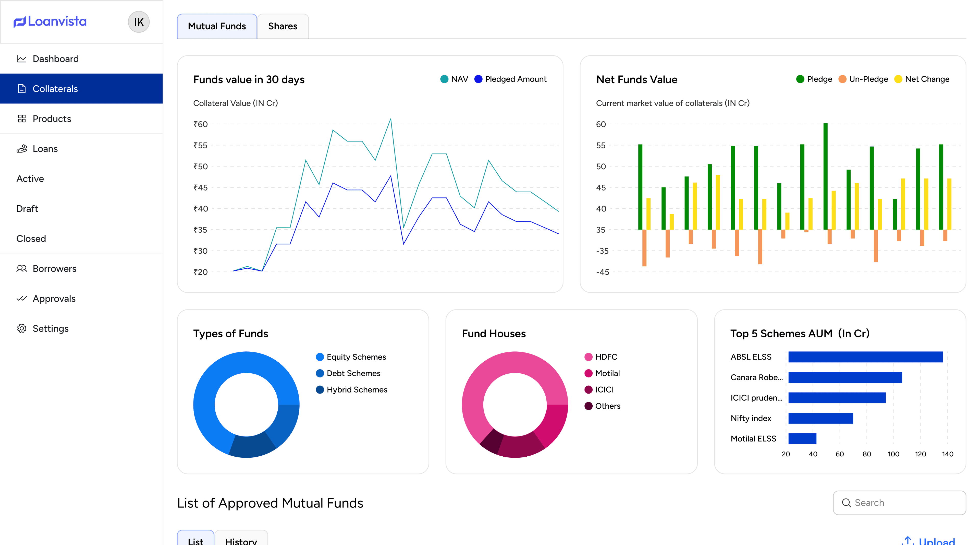Image resolution: width=980 pixels, height=545 pixels.
Task: Click the Loans hand-coin icon
Action: pos(22,148)
